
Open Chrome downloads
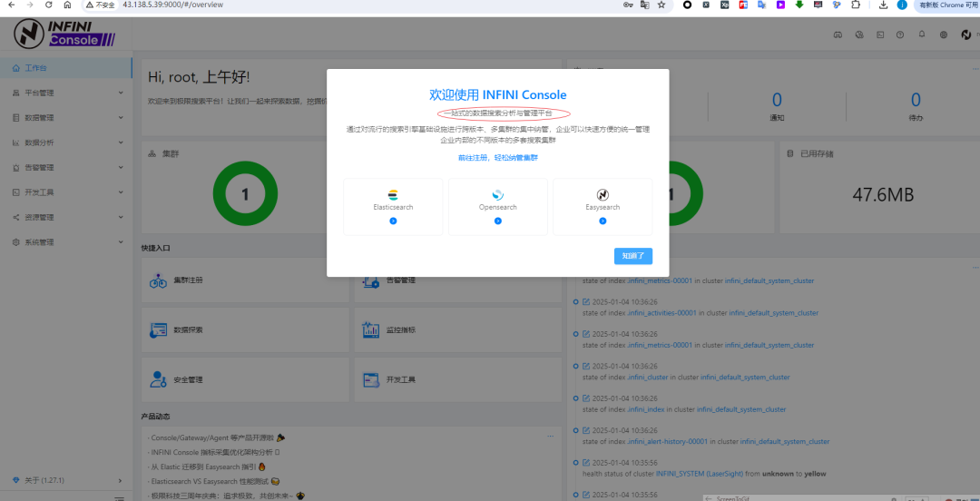(883, 5)
